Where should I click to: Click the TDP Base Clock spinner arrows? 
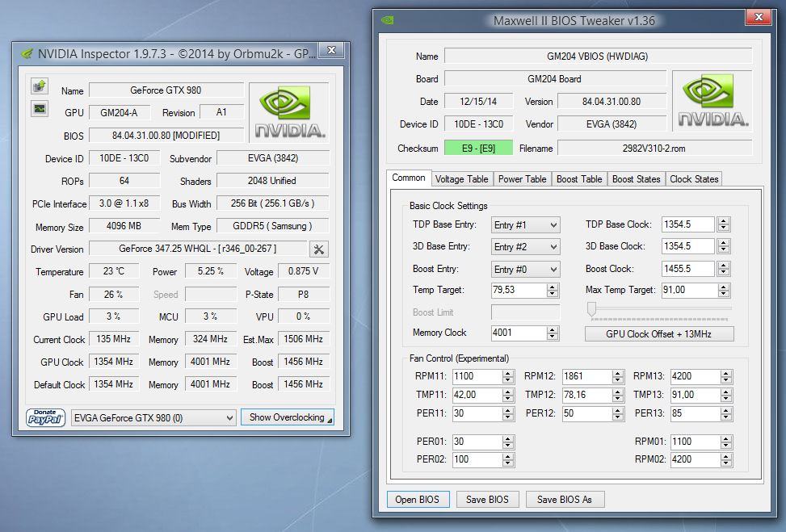723,224
